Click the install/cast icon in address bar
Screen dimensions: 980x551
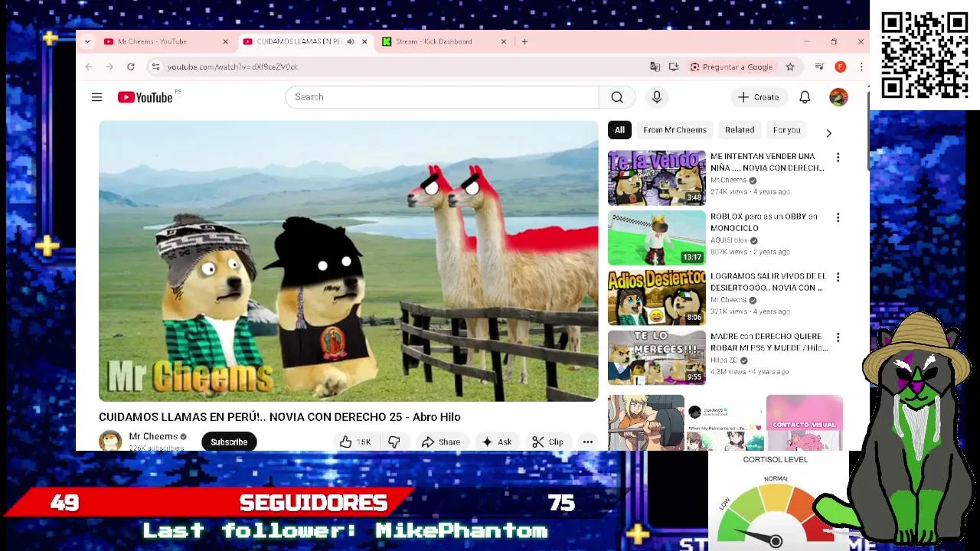point(674,67)
